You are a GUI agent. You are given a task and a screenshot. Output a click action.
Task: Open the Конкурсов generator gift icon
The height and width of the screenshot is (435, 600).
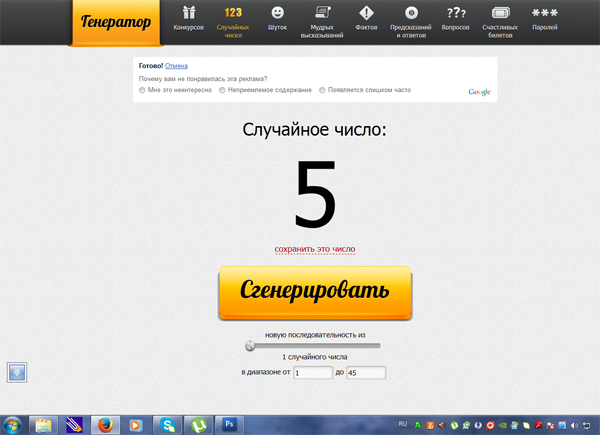click(x=189, y=13)
